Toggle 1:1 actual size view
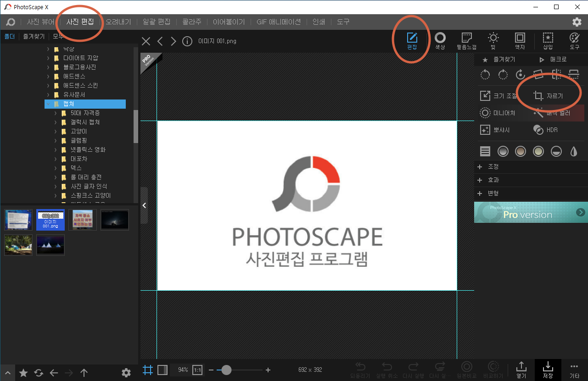The width and height of the screenshot is (588, 381). (x=197, y=370)
